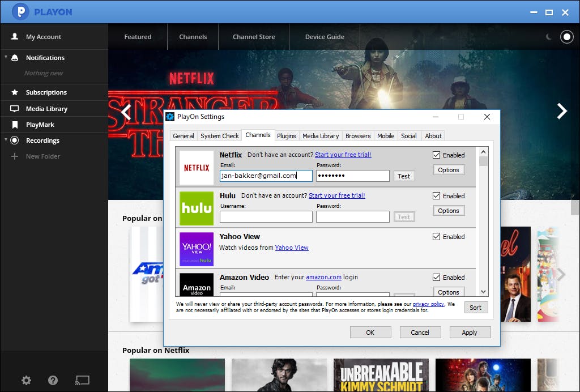Click the Subscriptions star icon
The image size is (580, 392).
[15, 92]
